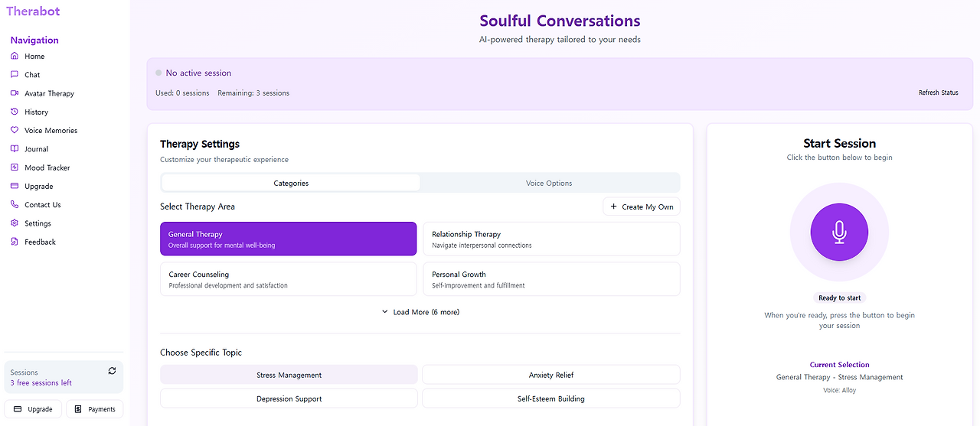Pick Anxiety Relief as specific topic

(551, 375)
